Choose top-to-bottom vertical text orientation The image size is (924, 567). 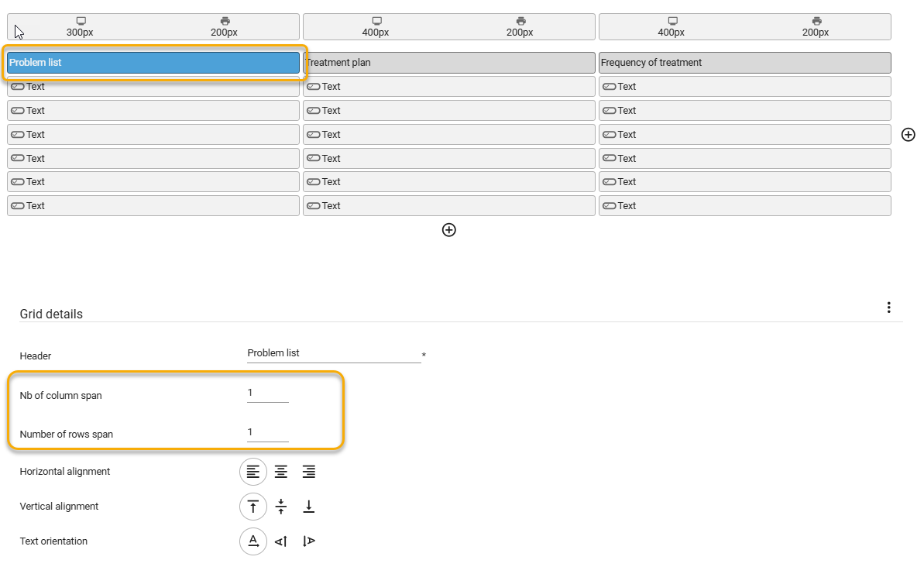tap(309, 541)
